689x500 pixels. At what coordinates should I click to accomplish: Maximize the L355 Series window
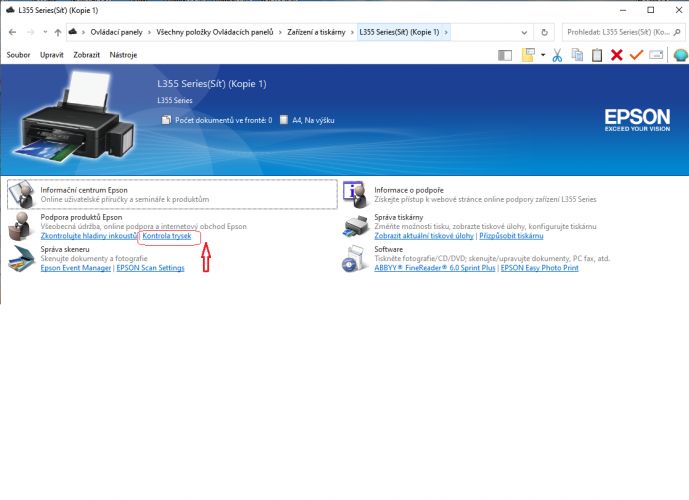[x=651, y=10]
